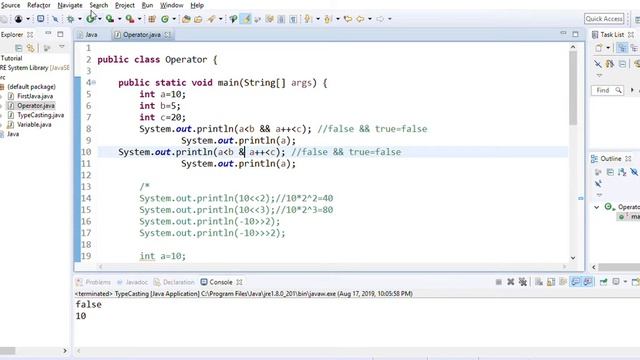This screenshot has height=360, width=640.
Task: Click Next Annotation toolbar icon
Action: [308, 19]
